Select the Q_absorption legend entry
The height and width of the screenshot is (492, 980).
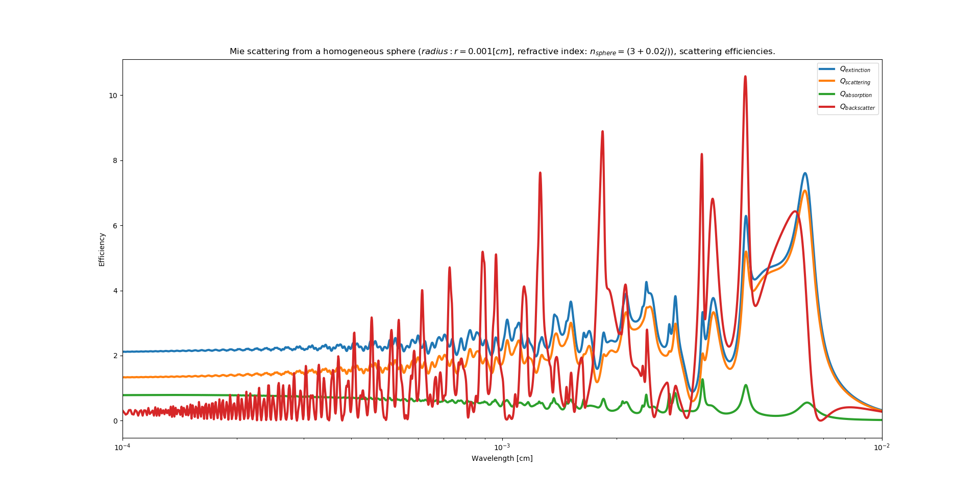coord(857,95)
